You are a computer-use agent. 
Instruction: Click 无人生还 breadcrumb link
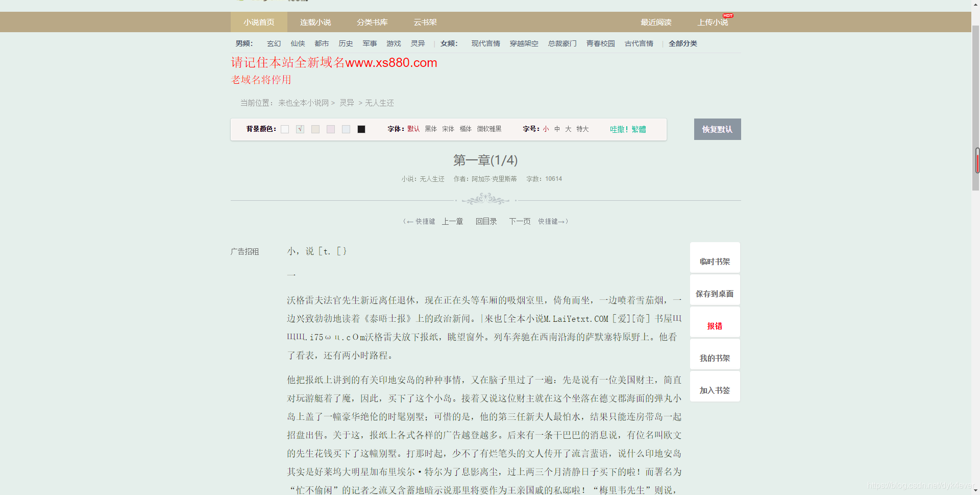(379, 103)
